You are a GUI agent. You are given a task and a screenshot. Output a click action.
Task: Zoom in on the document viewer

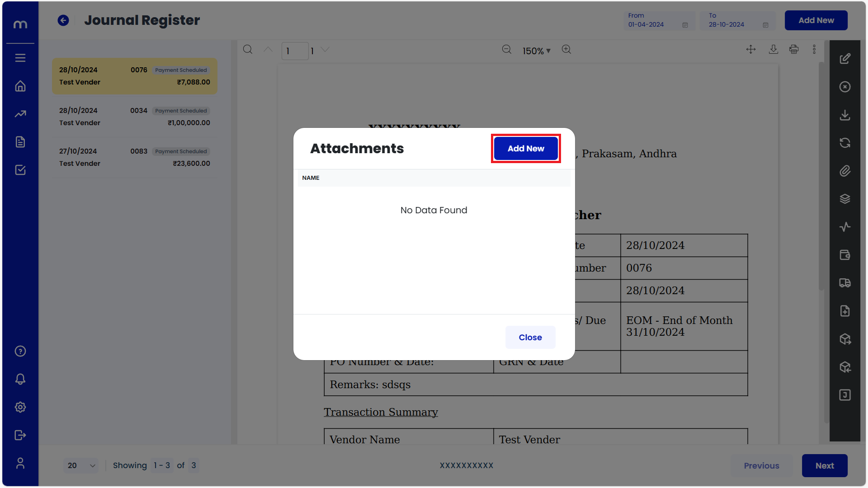[566, 50]
